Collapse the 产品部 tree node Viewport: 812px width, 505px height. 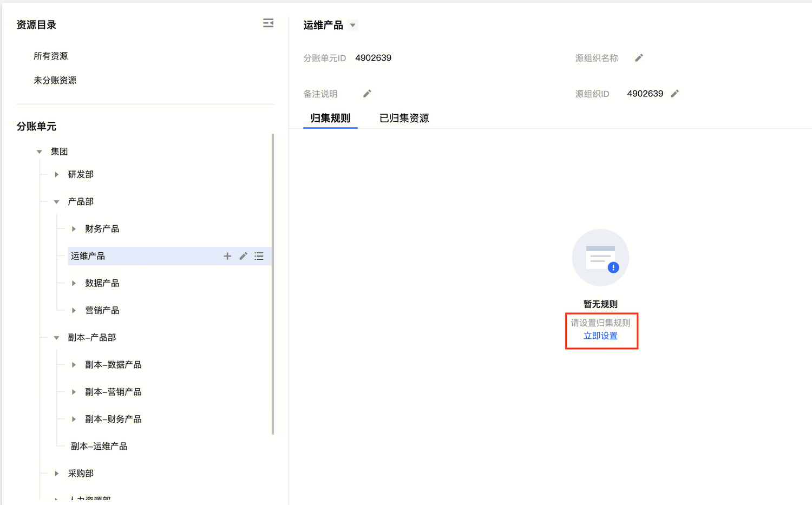pyautogui.click(x=56, y=202)
